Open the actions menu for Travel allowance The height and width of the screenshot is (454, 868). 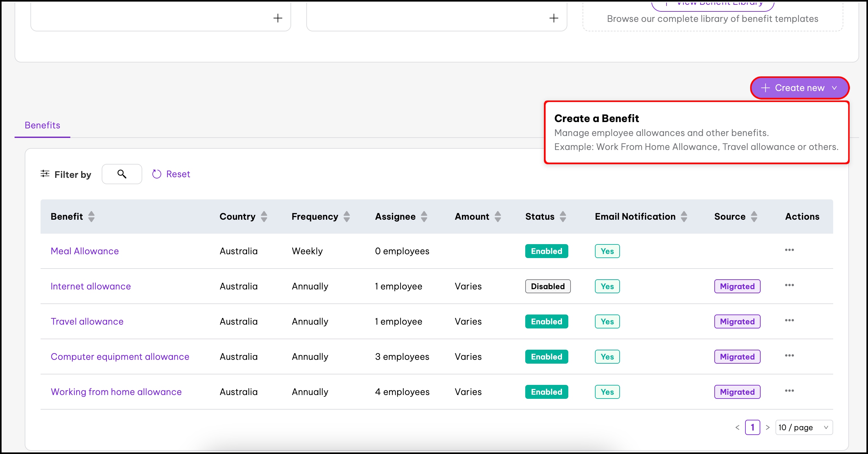point(789,320)
